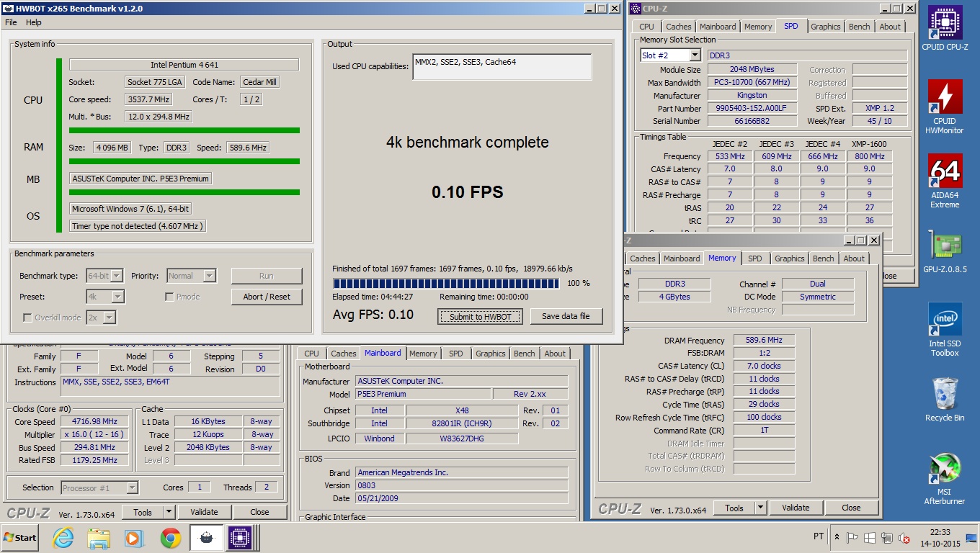Click the Abort / Reset button

point(267,297)
